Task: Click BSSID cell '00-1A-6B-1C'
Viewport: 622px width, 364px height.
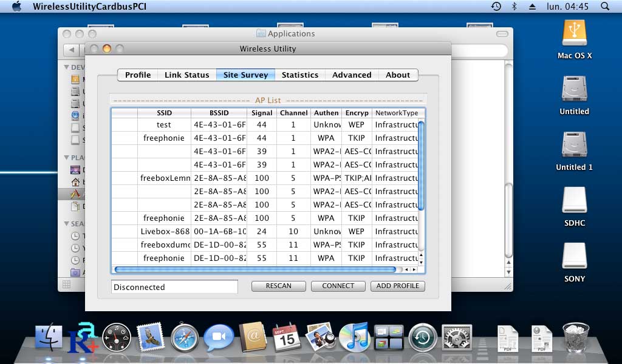Action: pyautogui.click(x=220, y=231)
